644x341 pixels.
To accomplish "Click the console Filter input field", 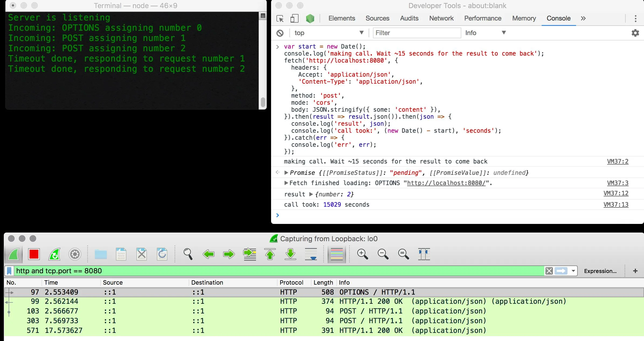I will click(416, 33).
